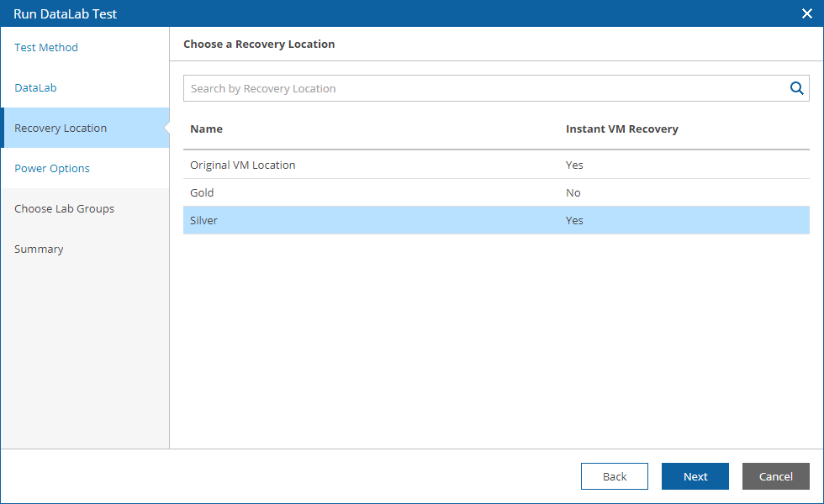824x504 pixels.
Task: Open the Power Options step
Action: (52, 169)
